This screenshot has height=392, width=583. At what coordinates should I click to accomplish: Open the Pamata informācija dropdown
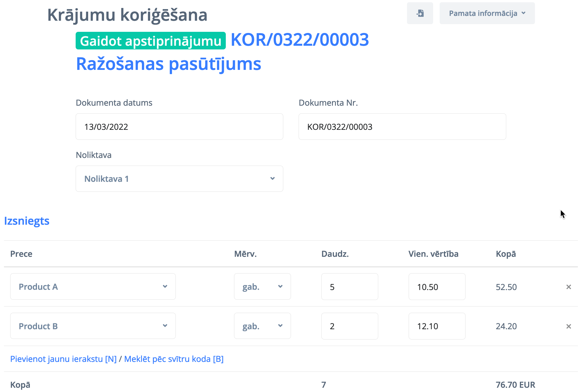coord(487,13)
